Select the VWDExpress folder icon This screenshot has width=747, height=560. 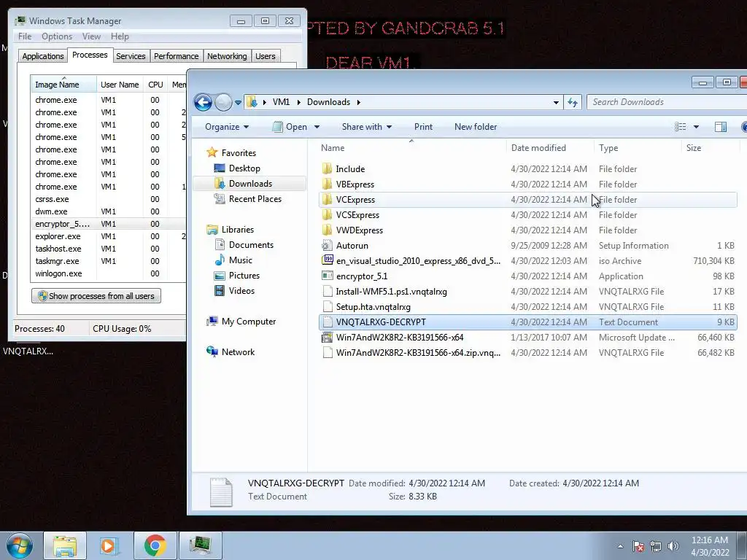pos(327,230)
